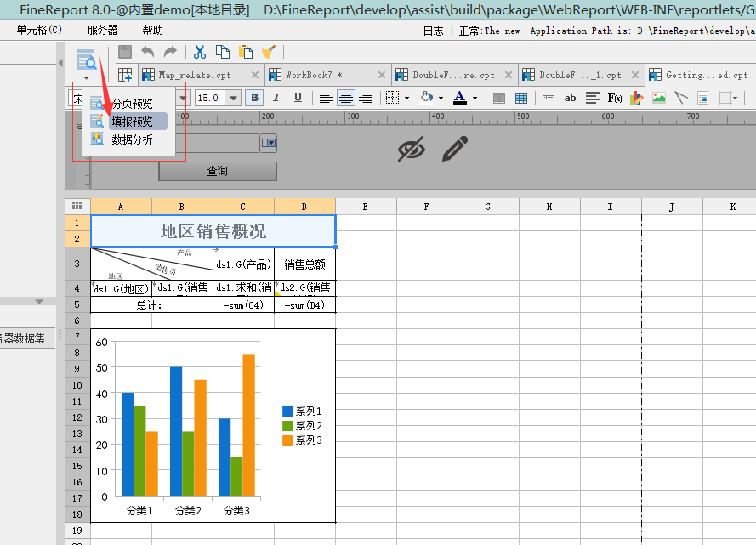Switch to the DoubleF...re.cpt tab
This screenshot has width=756, height=545.
453,75
